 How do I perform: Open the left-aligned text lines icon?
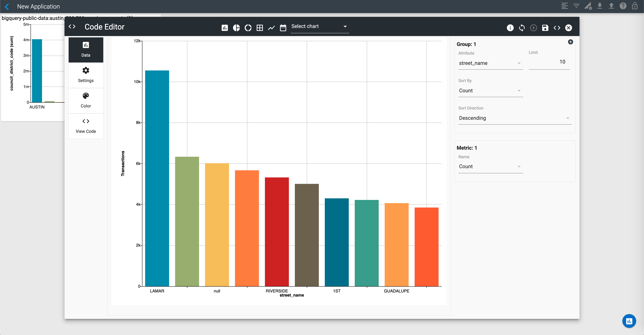click(565, 6)
